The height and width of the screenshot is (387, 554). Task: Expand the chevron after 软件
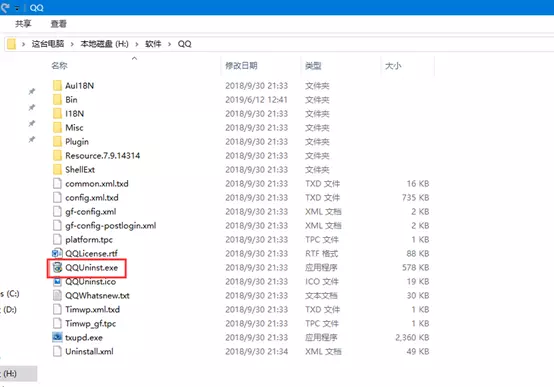[x=169, y=44]
